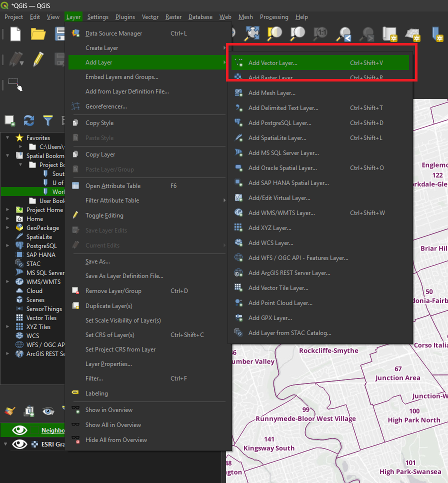This screenshot has width=448, height=483.
Task: Click the Junction Area map label
Action: click(x=398, y=377)
